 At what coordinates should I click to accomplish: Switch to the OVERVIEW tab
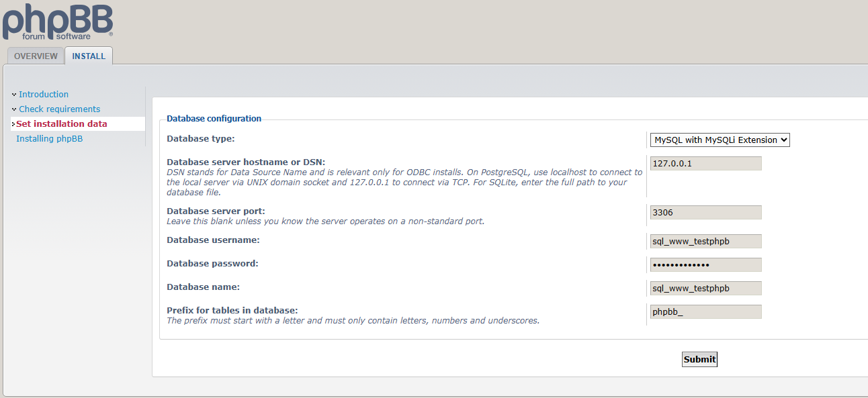pyautogui.click(x=36, y=56)
